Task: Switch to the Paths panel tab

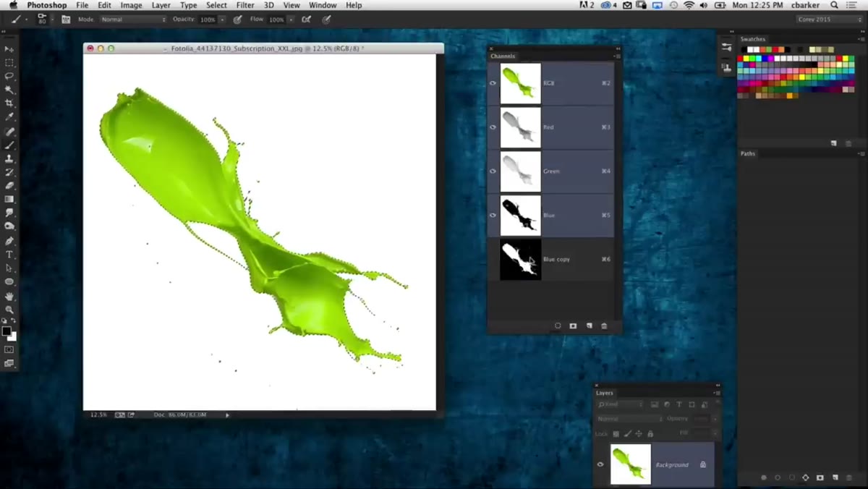Action: point(748,153)
